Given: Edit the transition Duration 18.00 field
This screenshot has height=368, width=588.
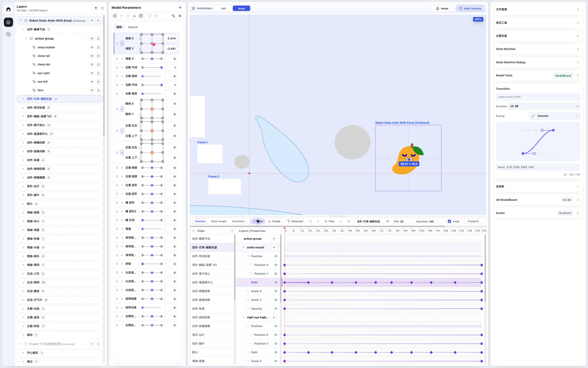Looking at the screenshot, I should (544, 106).
